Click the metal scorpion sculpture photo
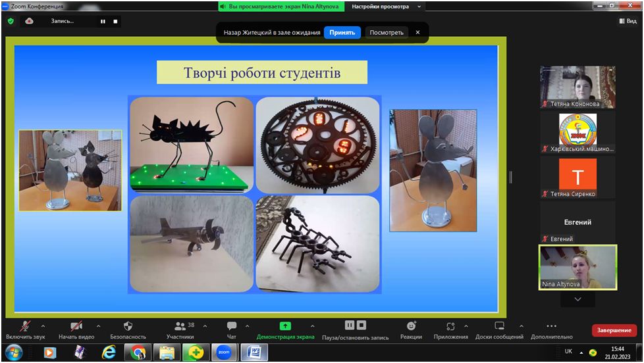The height and width of the screenshot is (363, 644). point(317,243)
